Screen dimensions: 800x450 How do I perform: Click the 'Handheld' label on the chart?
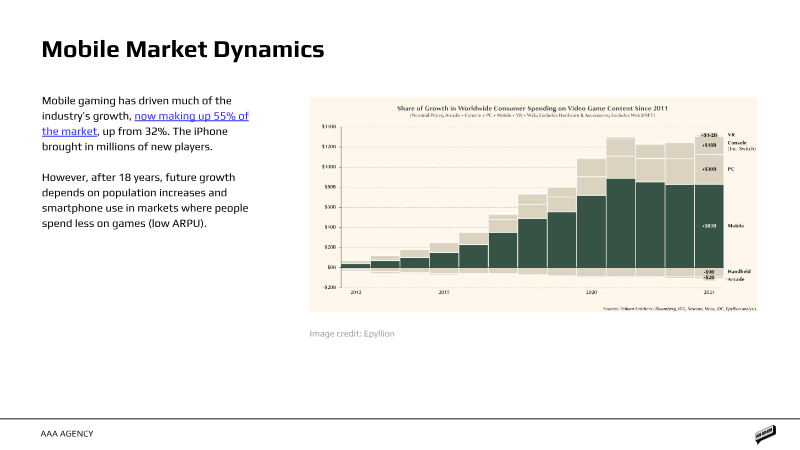pos(739,271)
